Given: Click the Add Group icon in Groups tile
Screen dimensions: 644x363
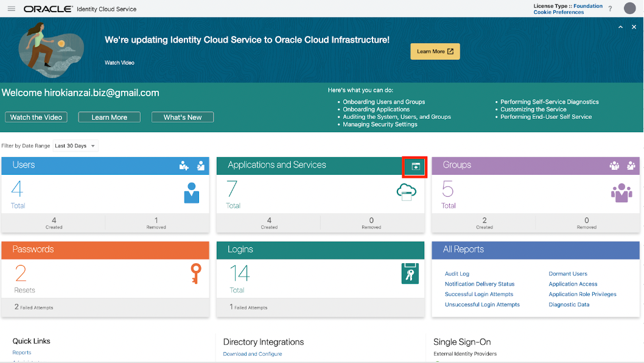Looking at the screenshot, I should (x=614, y=166).
